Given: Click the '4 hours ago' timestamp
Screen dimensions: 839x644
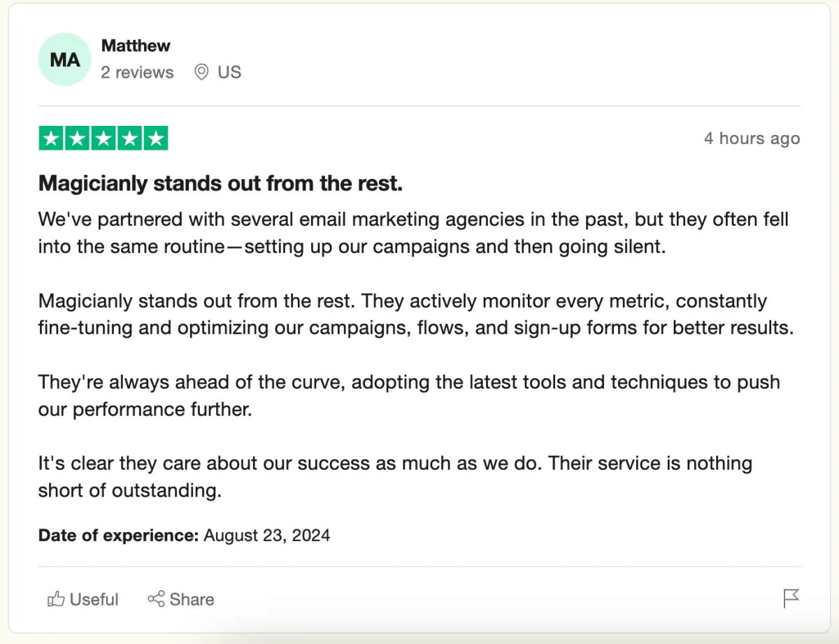Looking at the screenshot, I should click(x=752, y=138).
